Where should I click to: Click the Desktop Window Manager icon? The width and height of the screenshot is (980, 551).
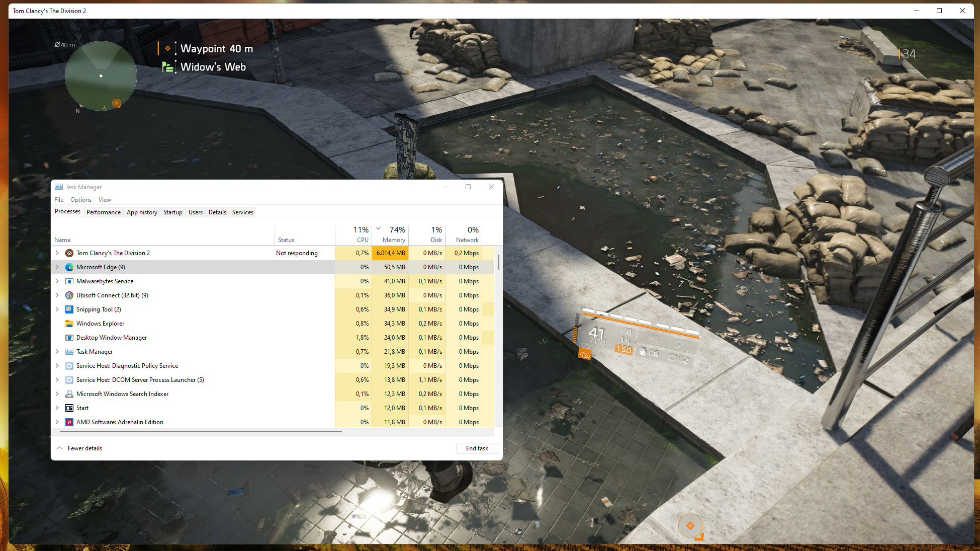pyautogui.click(x=69, y=338)
